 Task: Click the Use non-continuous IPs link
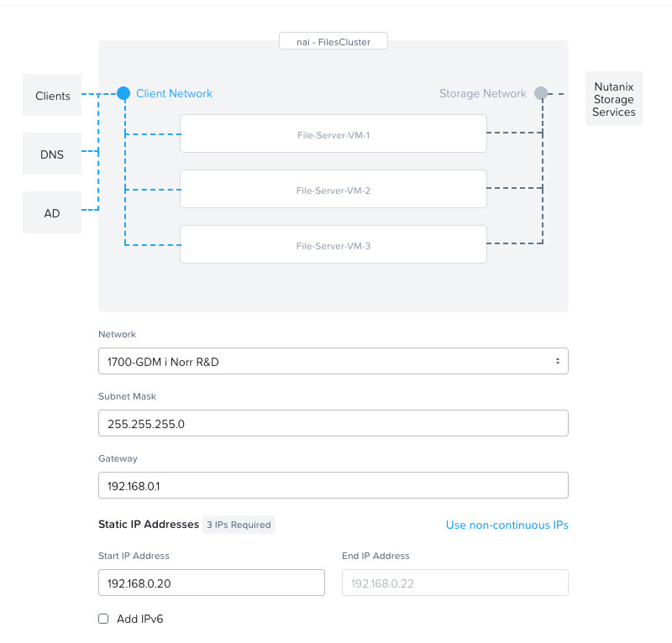tap(507, 525)
